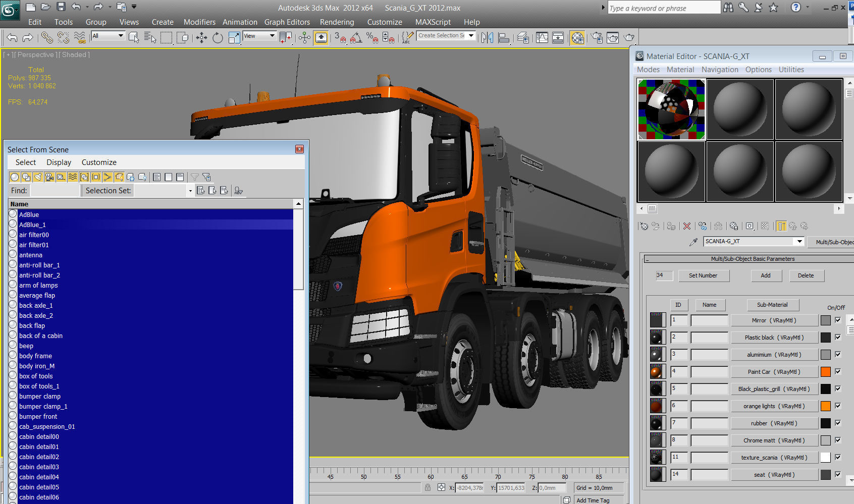The width and height of the screenshot is (854, 504).
Task: Toggle On/Off checkbox for rubber
Action: click(x=838, y=423)
